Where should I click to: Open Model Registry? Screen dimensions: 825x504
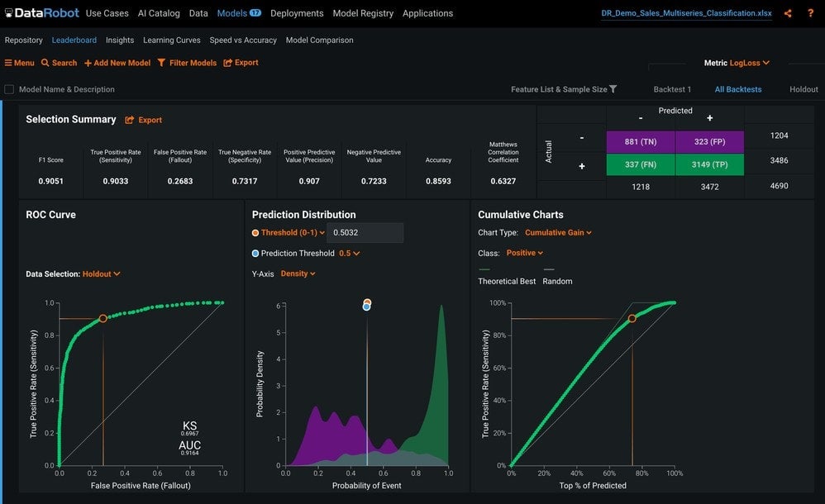click(363, 13)
